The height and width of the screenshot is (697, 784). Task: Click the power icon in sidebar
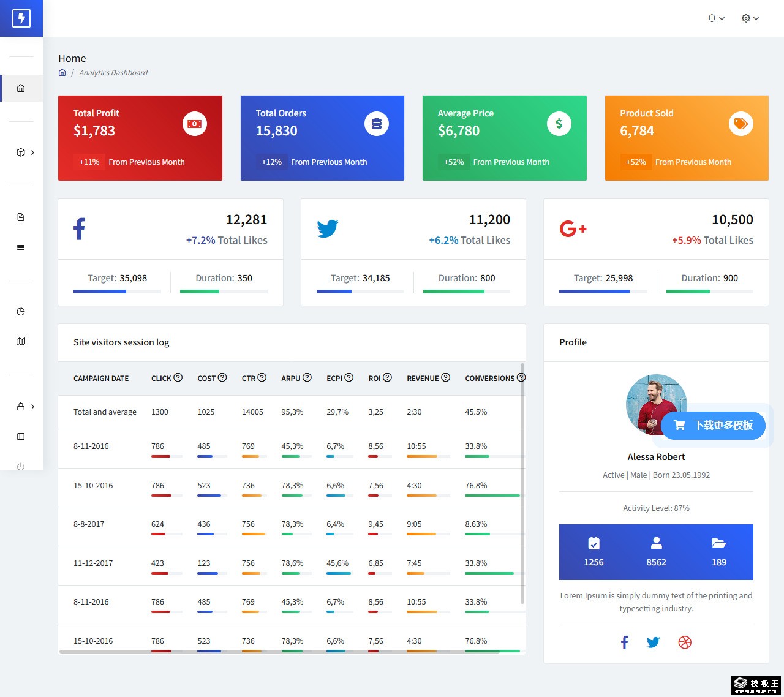21,467
